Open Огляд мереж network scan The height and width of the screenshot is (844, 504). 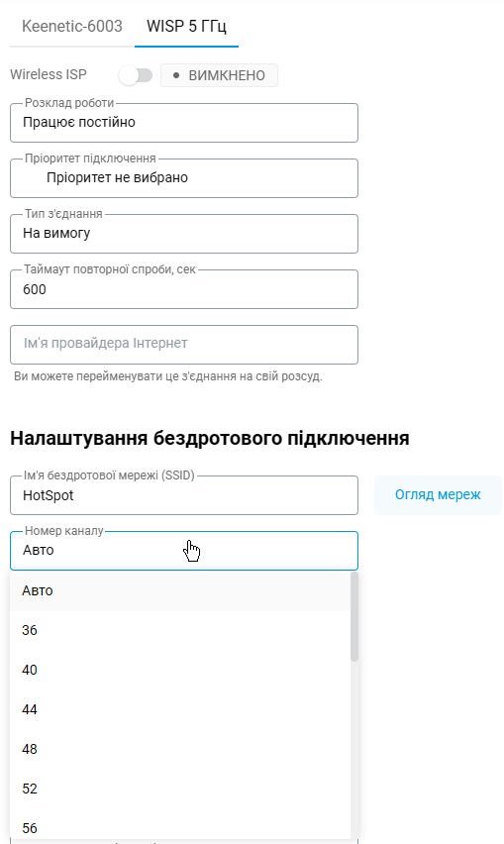pos(438,495)
